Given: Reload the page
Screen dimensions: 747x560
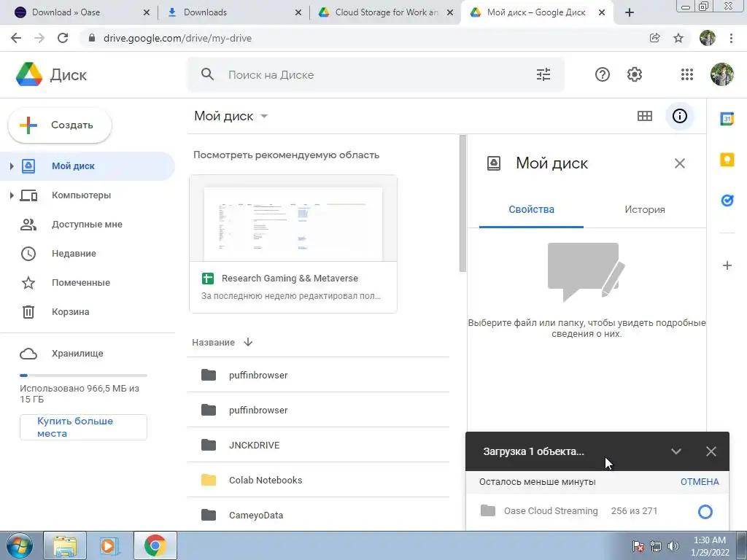Looking at the screenshot, I should 63,38.
